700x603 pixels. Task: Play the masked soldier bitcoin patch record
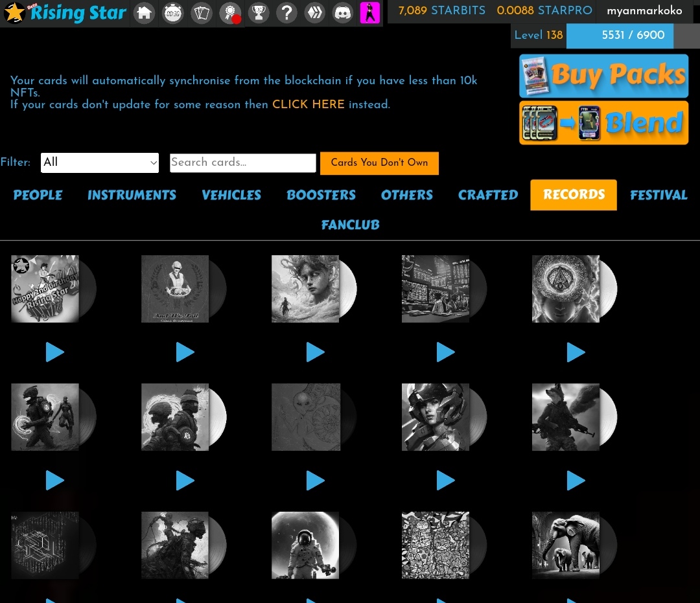click(185, 481)
